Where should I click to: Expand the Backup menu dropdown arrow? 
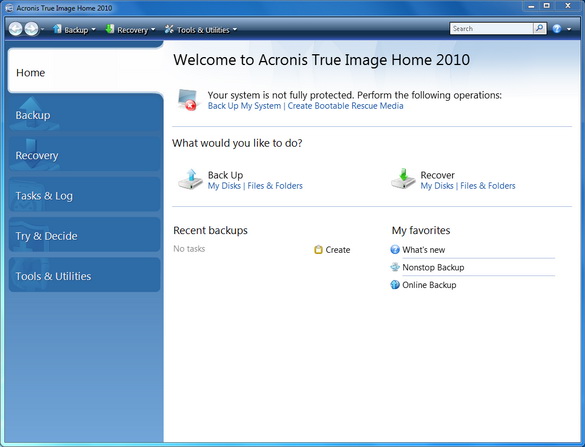(93, 29)
